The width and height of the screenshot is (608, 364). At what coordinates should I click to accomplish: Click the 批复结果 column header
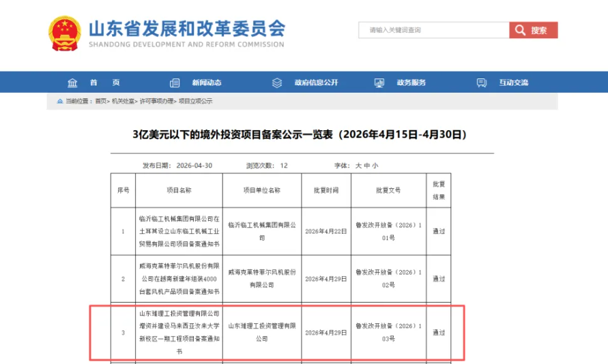439,190
